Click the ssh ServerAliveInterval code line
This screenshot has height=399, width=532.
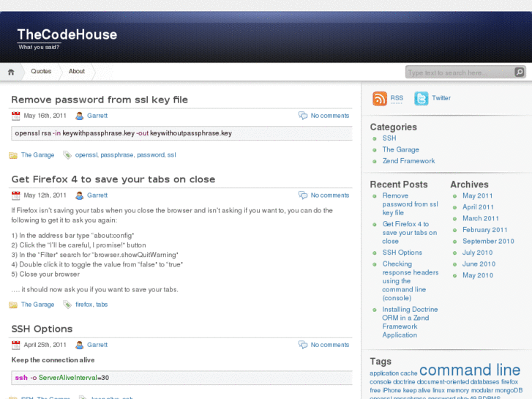[x=182, y=378]
